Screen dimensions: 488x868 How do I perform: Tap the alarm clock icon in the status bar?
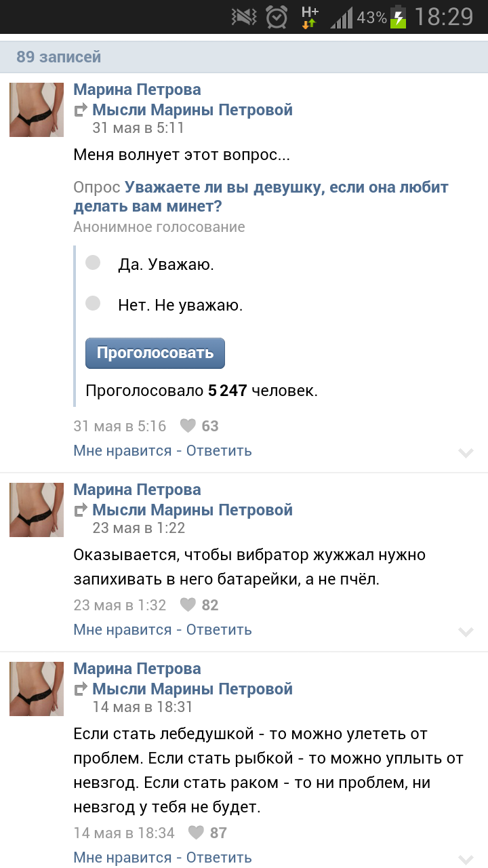pos(277,17)
